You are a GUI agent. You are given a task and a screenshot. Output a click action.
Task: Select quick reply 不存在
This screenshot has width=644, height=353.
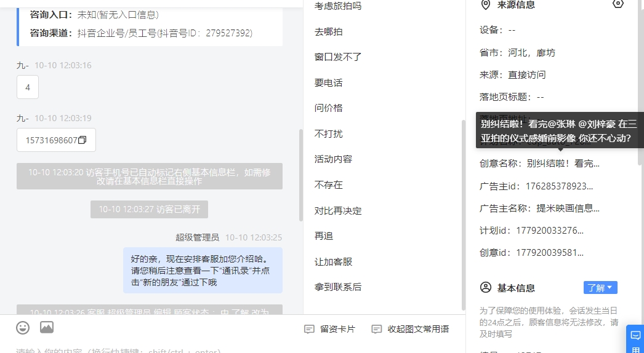click(x=328, y=184)
